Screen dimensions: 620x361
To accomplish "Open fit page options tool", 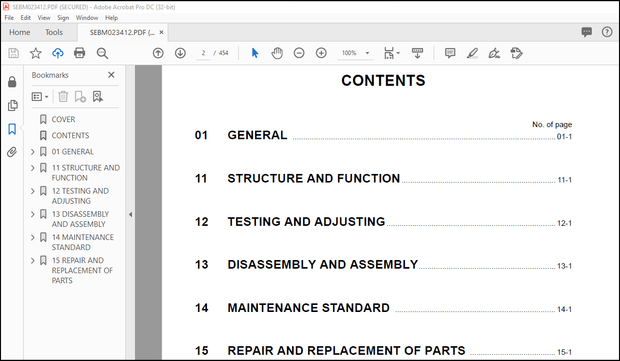I will [391, 53].
